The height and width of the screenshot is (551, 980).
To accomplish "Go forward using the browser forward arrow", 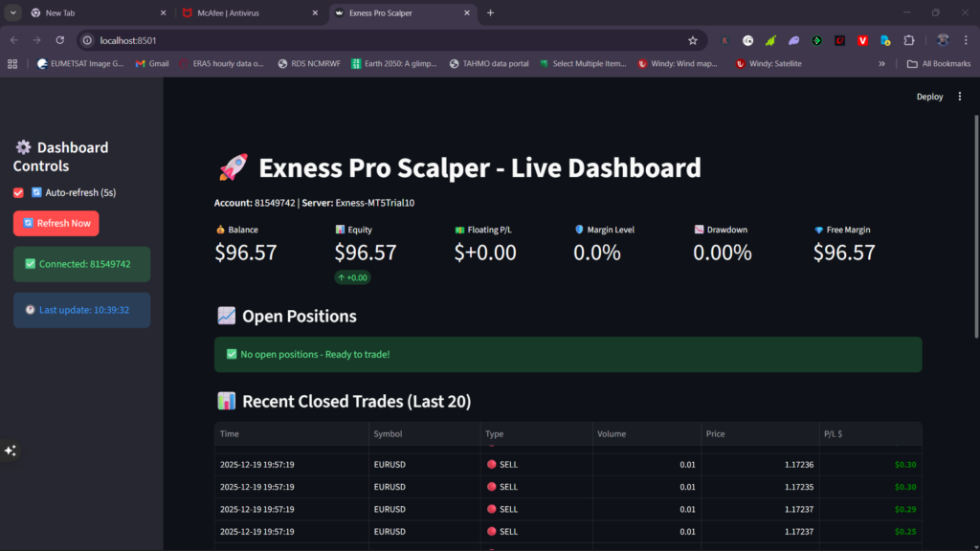I will (37, 40).
